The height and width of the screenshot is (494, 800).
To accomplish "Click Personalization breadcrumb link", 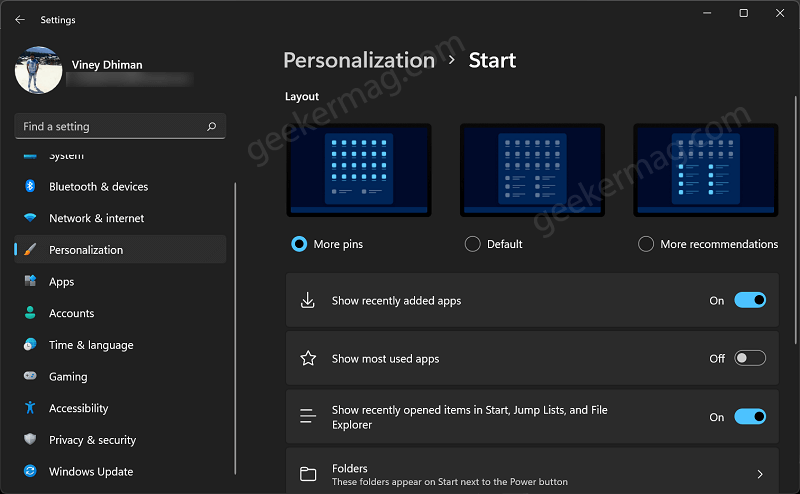I will pyautogui.click(x=359, y=60).
